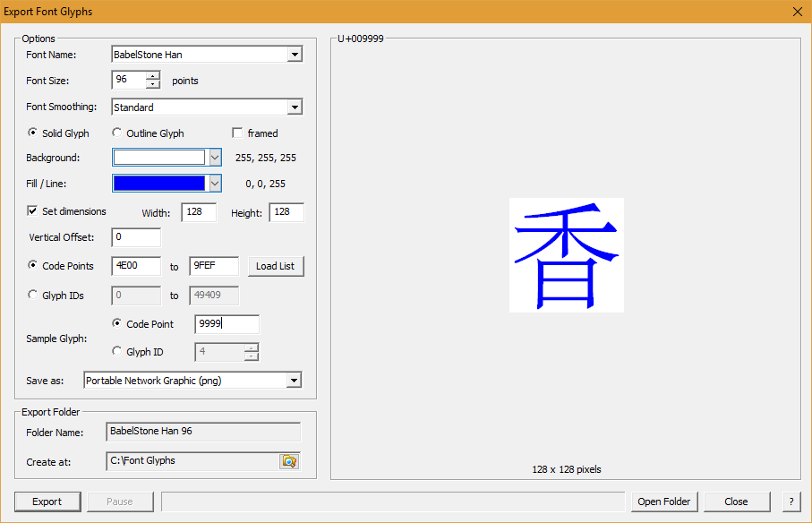This screenshot has width=812, height=523.
Task: Increase font size with up spinner arrow
Action: pyautogui.click(x=153, y=76)
